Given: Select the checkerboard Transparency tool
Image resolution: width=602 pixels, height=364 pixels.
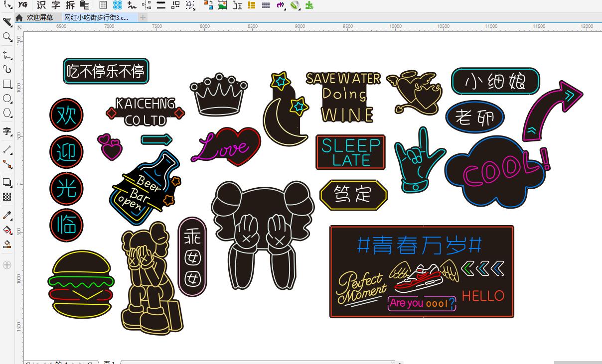Looking at the screenshot, I should (7, 197).
